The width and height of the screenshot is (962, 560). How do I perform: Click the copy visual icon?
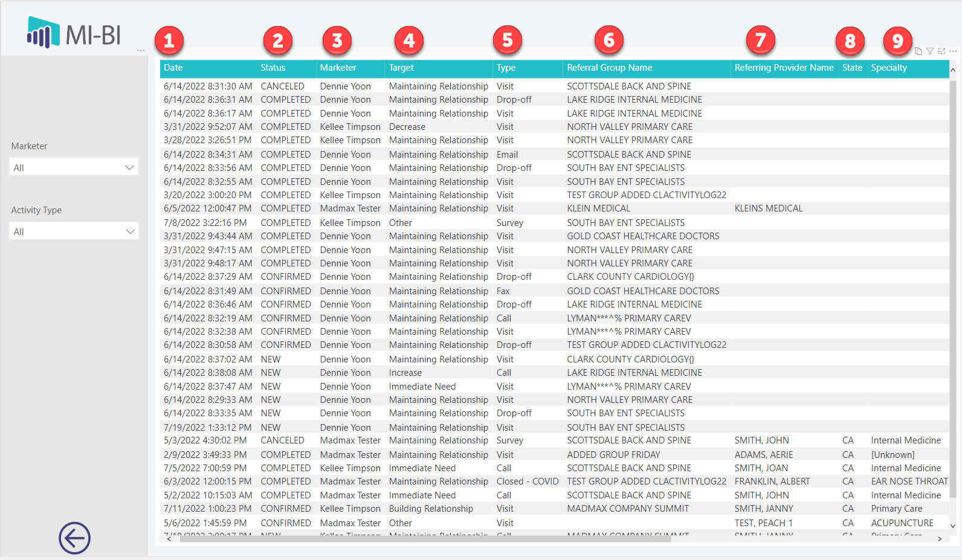click(x=918, y=51)
